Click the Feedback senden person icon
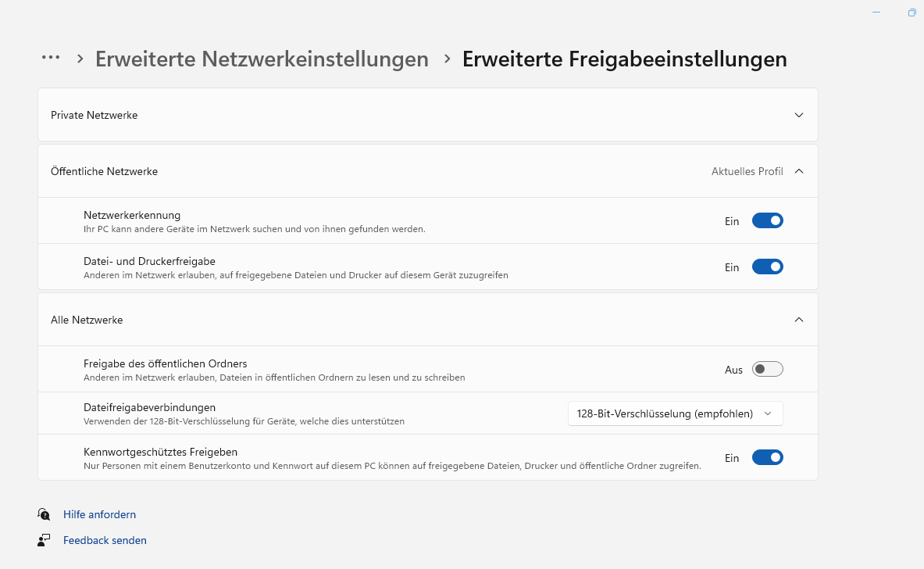The width and height of the screenshot is (924, 569). (44, 540)
